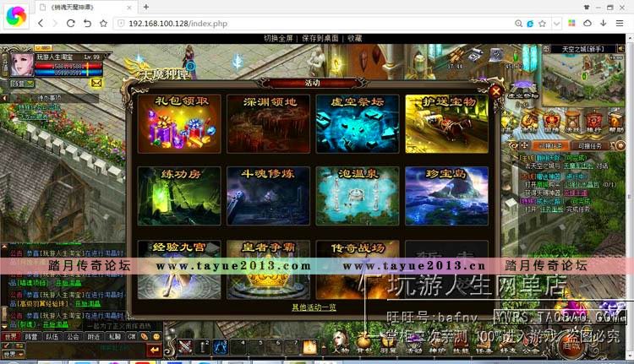Collapse quest tracker with round arrow button
Image resolution: width=634 pixels, height=364 pixels.
[620, 145]
